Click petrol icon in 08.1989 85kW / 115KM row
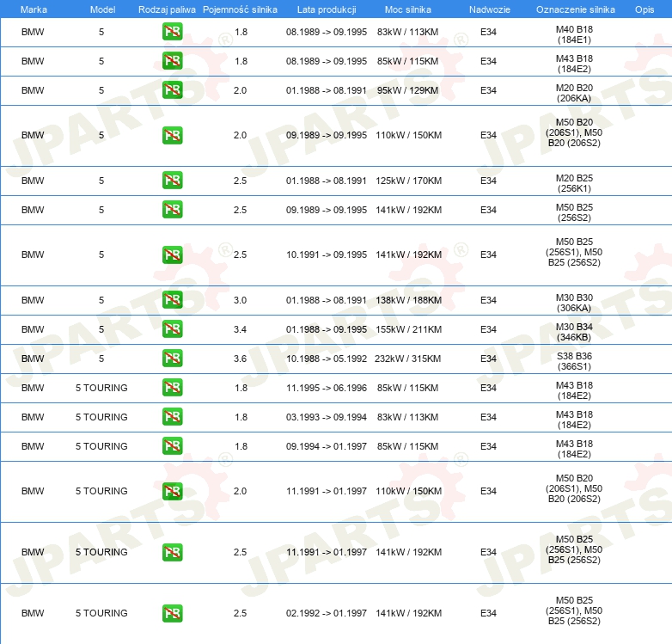 172,61
